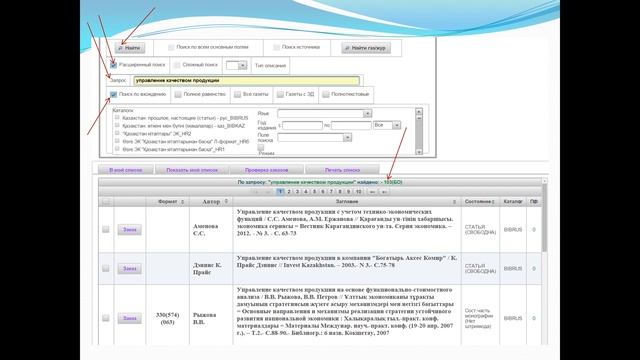Enable Поиск источника checkbox
The image size is (640, 360).
point(276,47)
